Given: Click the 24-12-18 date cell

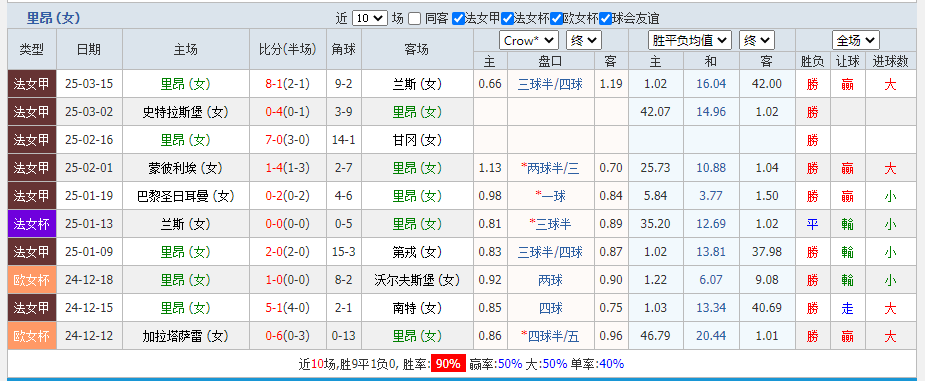Looking at the screenshot, I should [x=89, y=280].
